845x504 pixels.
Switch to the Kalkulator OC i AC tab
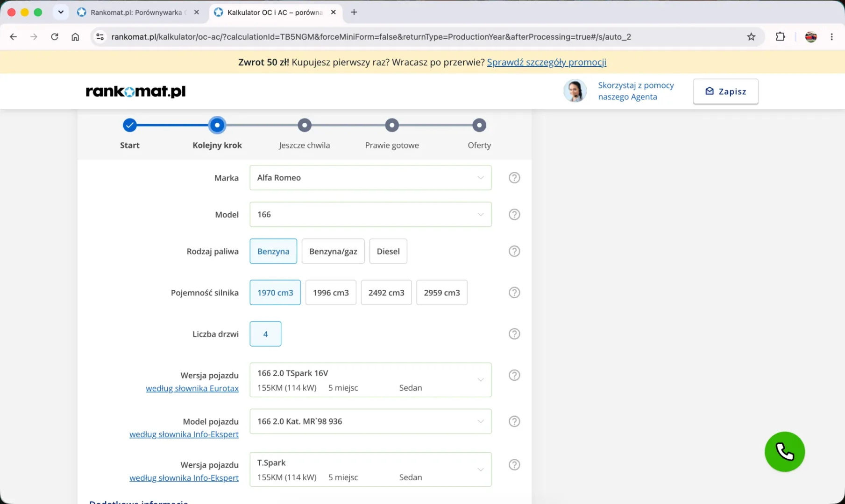coord(276,12)
